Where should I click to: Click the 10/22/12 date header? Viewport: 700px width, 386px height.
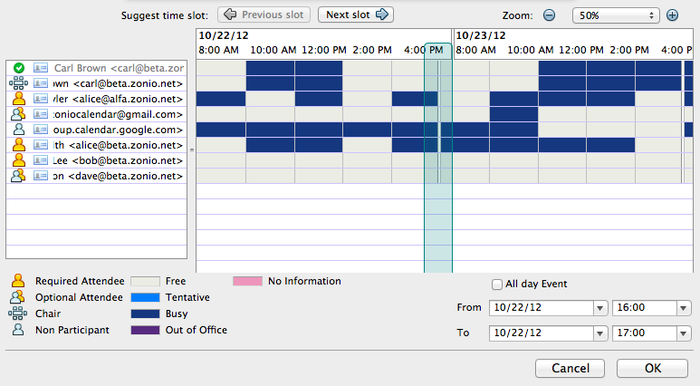[x=224, y=36]
